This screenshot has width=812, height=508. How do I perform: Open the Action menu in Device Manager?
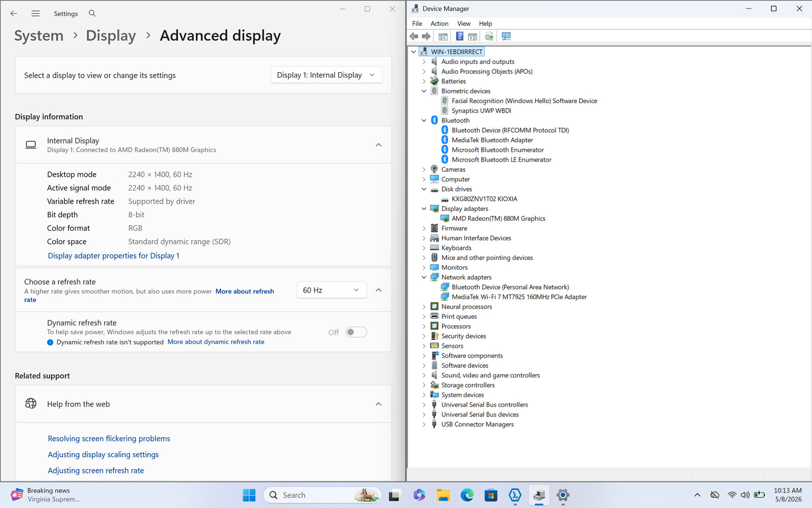(439, 23)
